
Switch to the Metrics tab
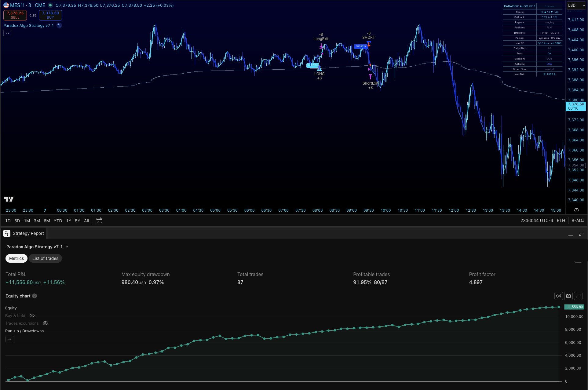point(16,258)
